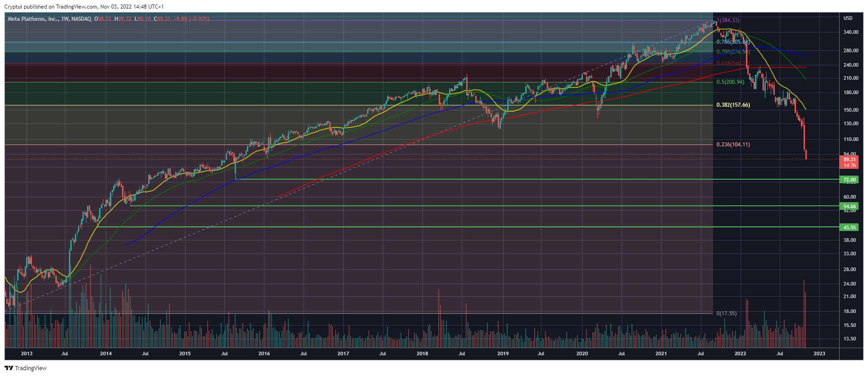This screenshot has width=868, height=376.
Task: Select the 0.236(104.11) Fibonacci level label
Action: click(x=733, y=145)
